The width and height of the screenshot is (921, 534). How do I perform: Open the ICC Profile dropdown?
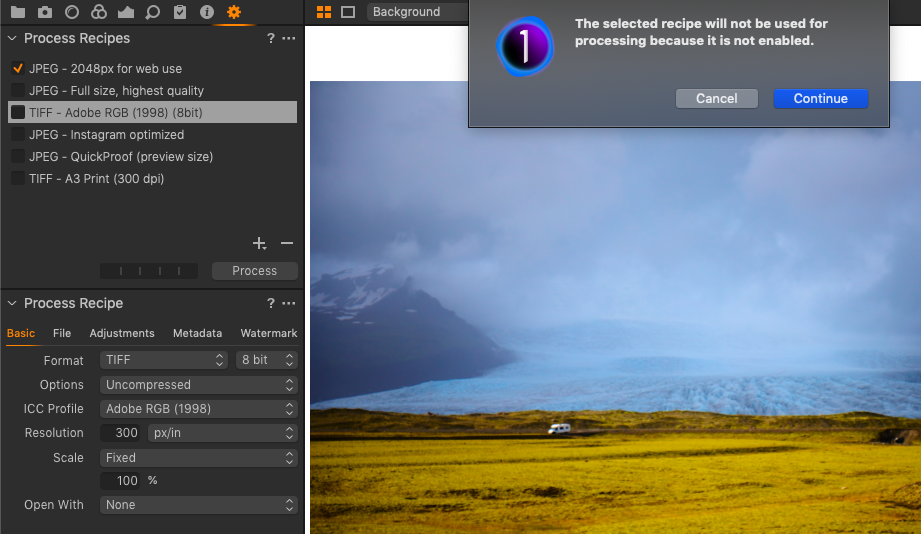pos(199,409)
